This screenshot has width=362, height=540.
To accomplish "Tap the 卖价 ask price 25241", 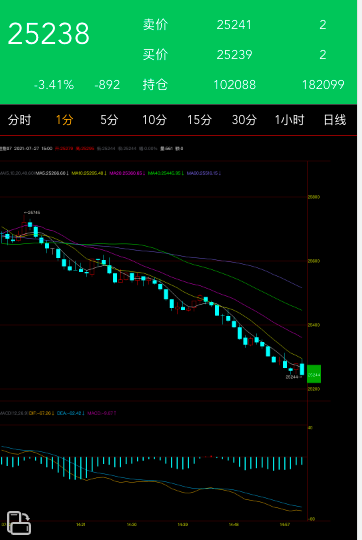I will point(234,25).
